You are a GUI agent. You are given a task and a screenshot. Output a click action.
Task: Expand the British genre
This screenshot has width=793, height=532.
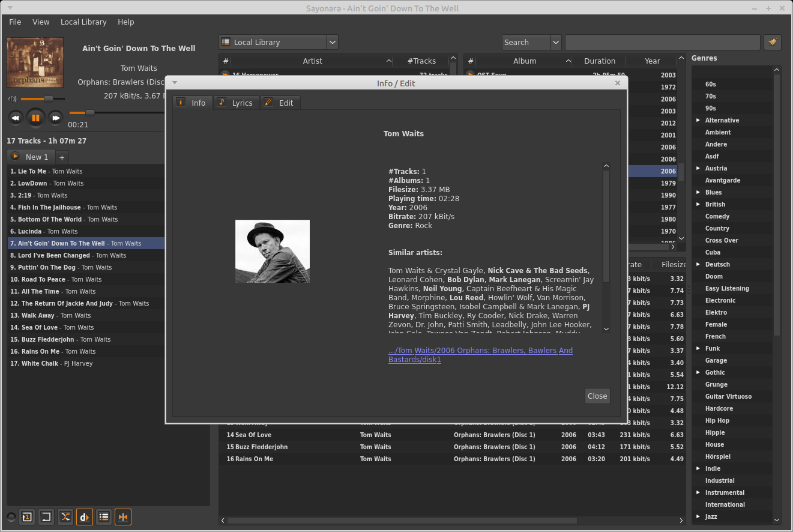coord(698,204)
